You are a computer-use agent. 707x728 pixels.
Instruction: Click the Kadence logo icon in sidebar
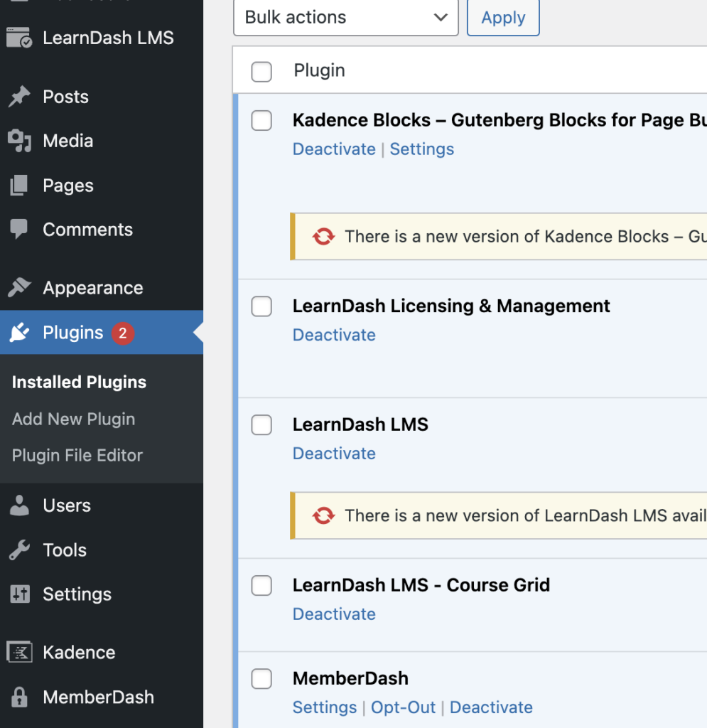click(x=19, y=653)
